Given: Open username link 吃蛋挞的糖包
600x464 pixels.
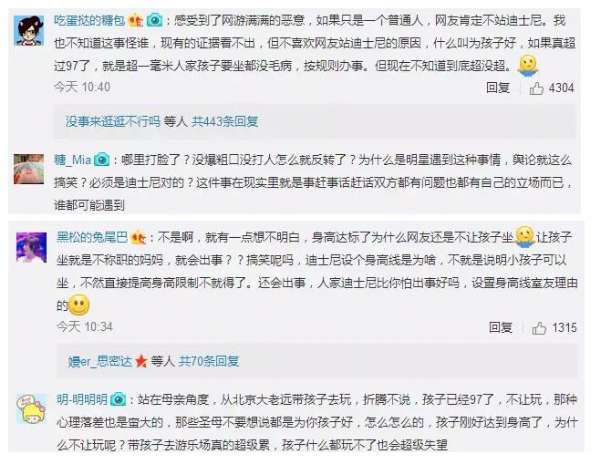Looking at the screenshot, I should point(90,20).
